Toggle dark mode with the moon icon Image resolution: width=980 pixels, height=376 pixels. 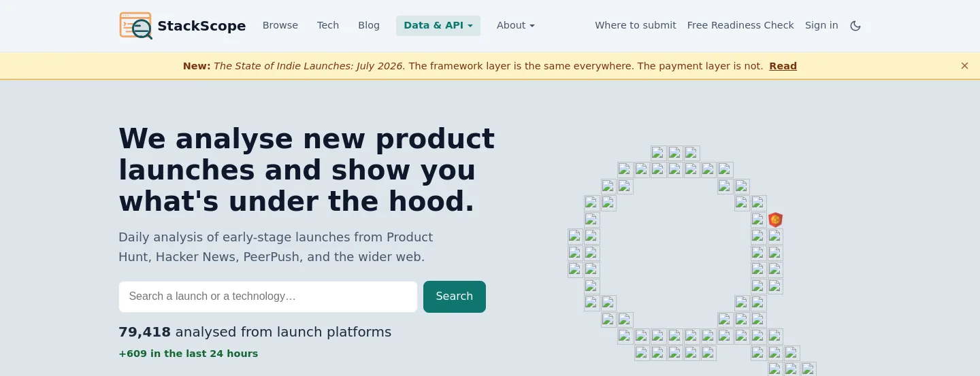coord(855,25)
